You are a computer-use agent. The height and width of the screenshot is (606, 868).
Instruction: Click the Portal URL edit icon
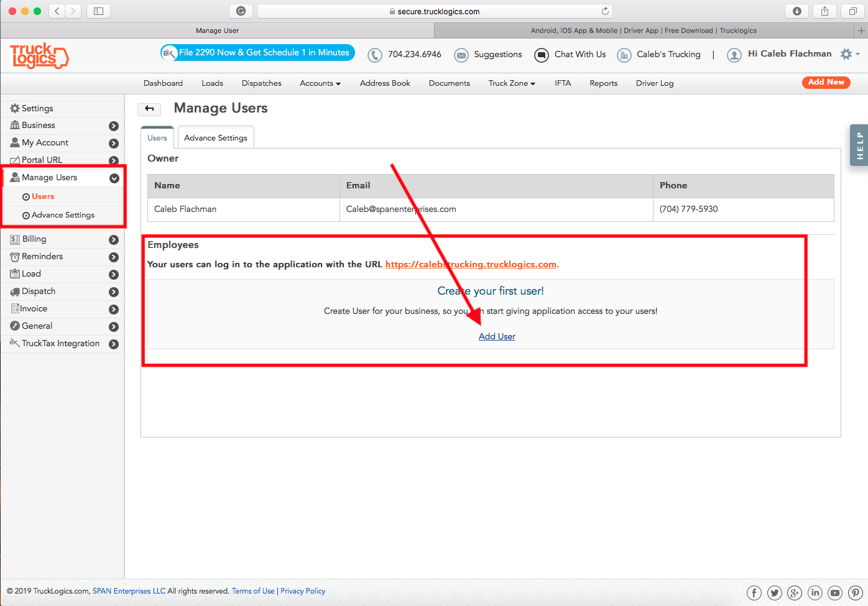click(x=15, y=160)
